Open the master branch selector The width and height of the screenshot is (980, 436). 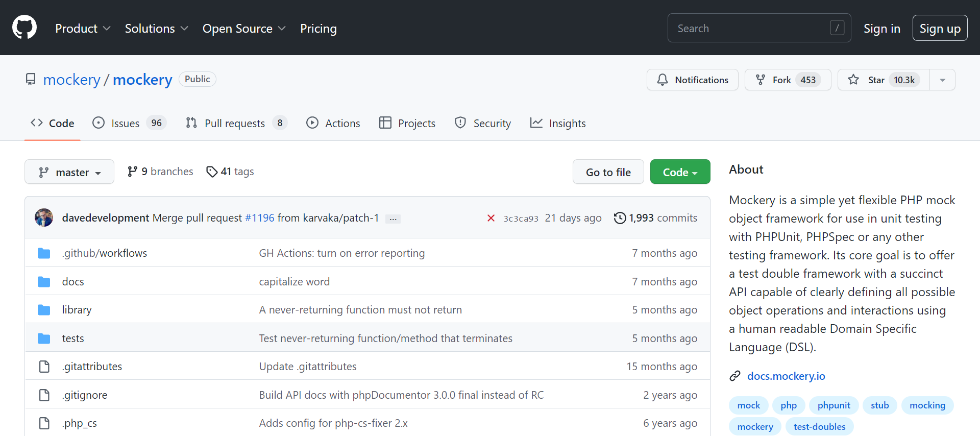click(x=69, y=172)
